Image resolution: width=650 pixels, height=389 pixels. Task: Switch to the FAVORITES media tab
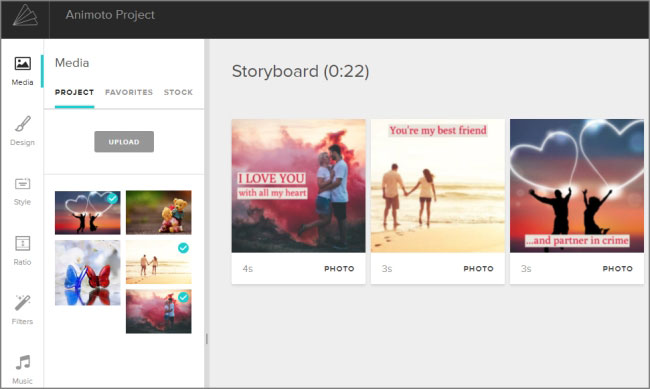[x=129, y=92]
